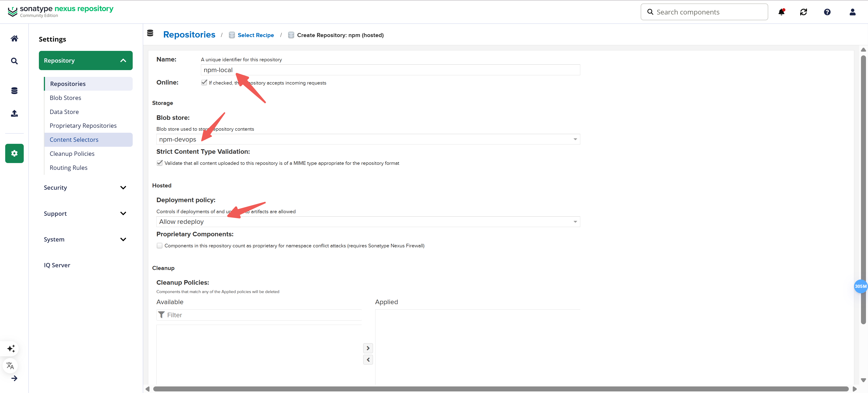Expand the Security section
The height and width of the screenshot is (393, 868).
86,188
